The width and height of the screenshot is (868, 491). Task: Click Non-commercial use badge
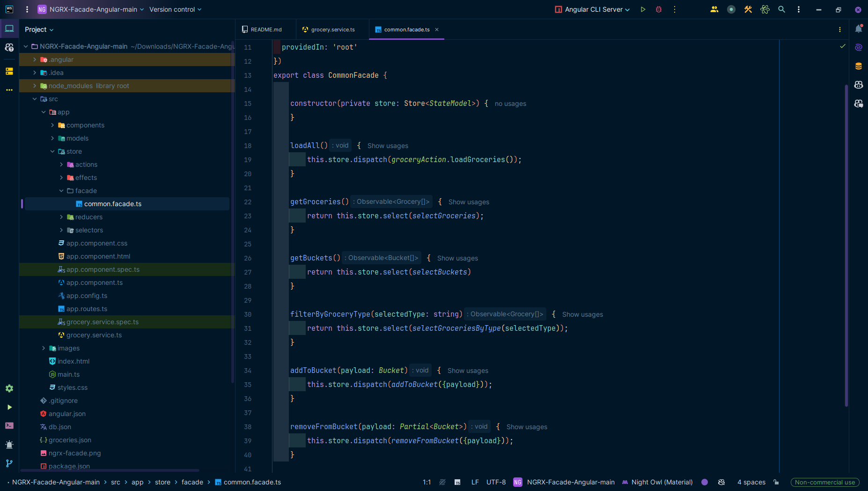click(x=825, y=482)
